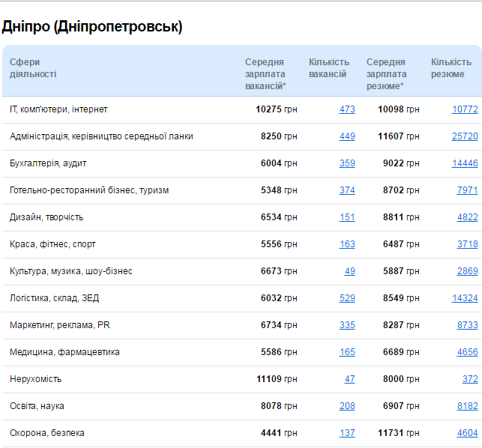The width and height of the screenshot is (482, 448).
Task: Click the 'Дніпро (Дніпропетровськ)' heading
Action: pos(92,27)
